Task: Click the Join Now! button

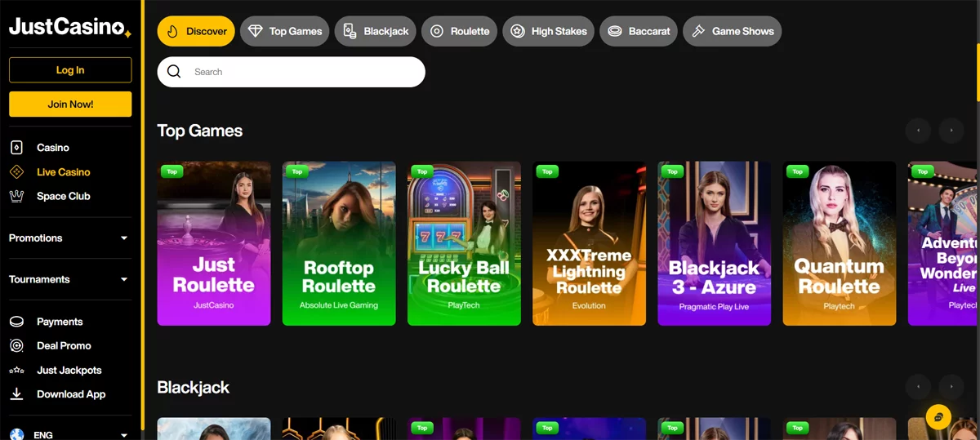Action: click(70, 104)
